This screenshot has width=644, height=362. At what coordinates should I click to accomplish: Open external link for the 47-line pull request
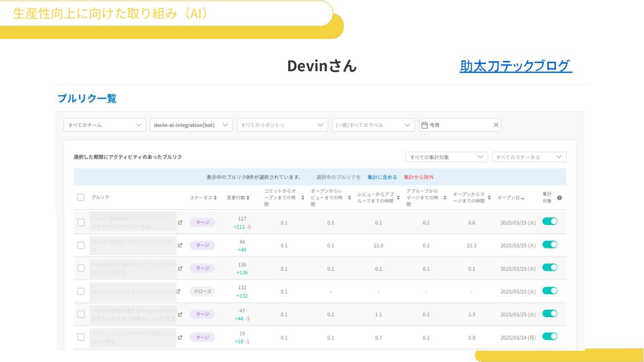180,314
